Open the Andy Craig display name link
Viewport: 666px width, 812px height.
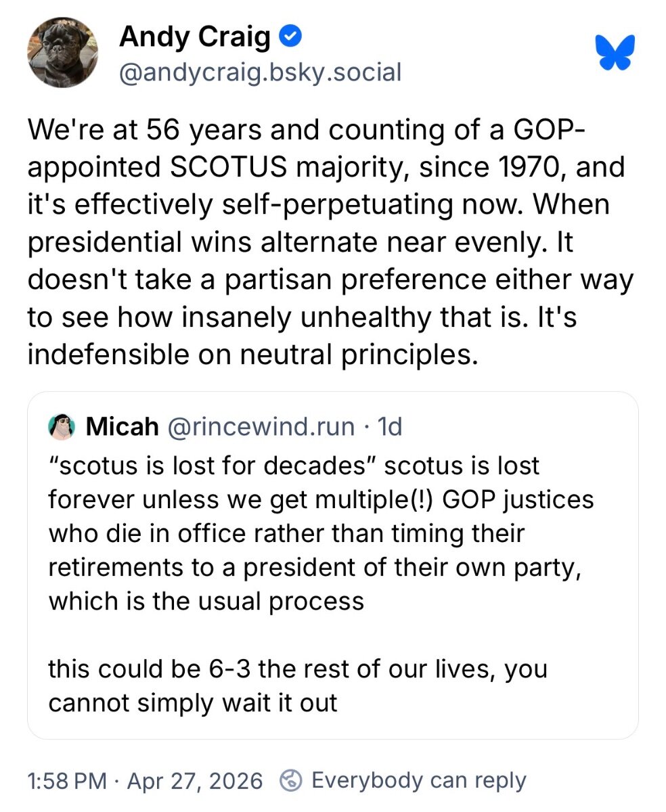(x=195, y=37)
